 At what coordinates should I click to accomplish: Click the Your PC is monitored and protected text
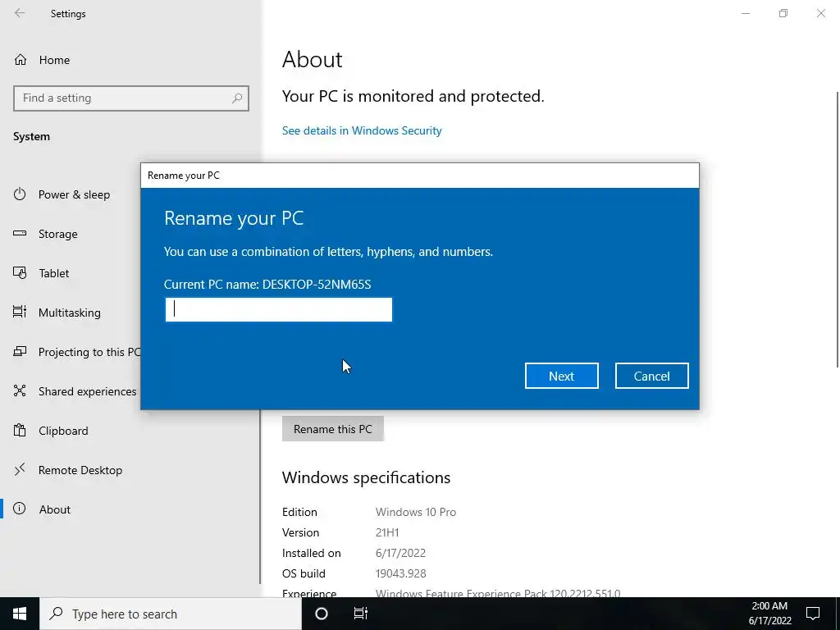click(x=413, y=97)
